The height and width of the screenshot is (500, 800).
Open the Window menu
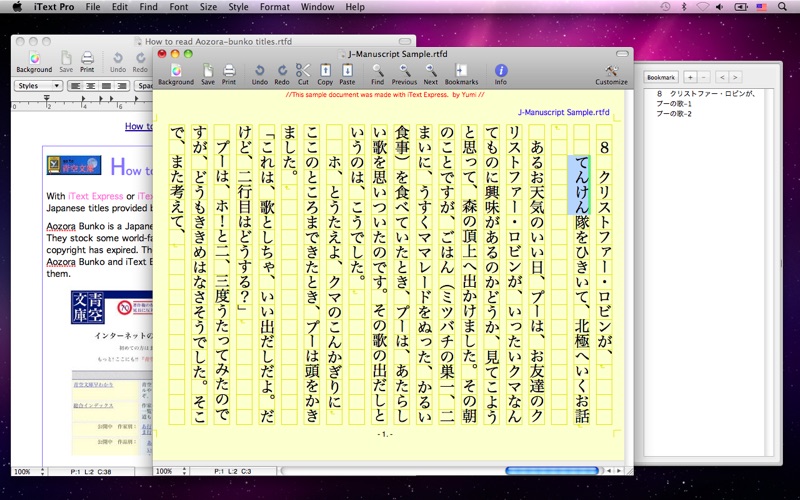pyautogui.click(x=317, y=7)
